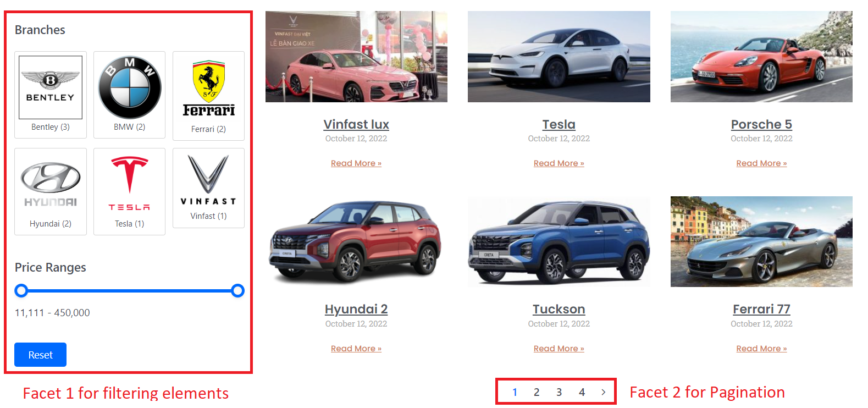Click the left price range slider handle

[21, 290]
